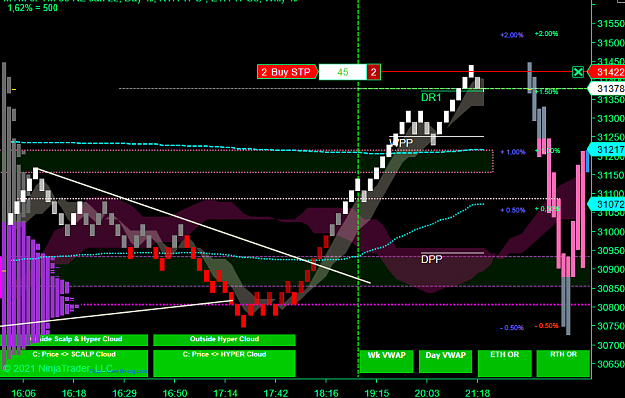This screenshot has height=398, width=625.
Task: Toggle the ETH OR button
Action: coord(505,363)
